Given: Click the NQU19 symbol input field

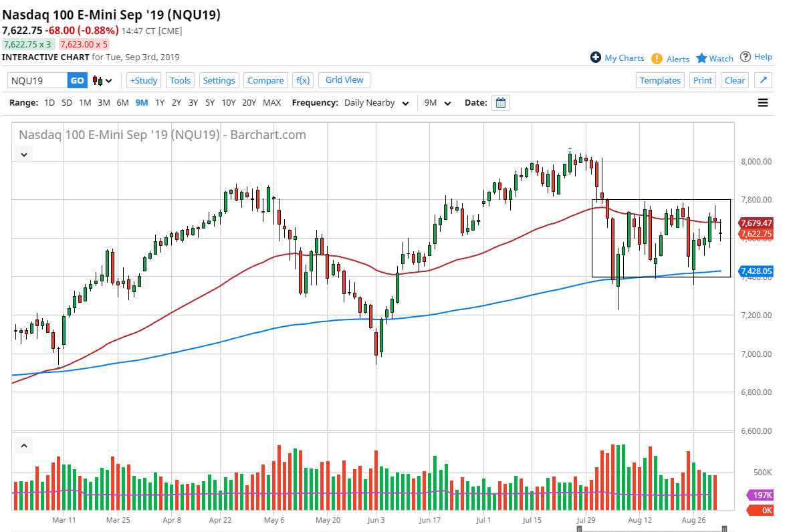Looking at the screenshot, I should [x=37, y=80].
